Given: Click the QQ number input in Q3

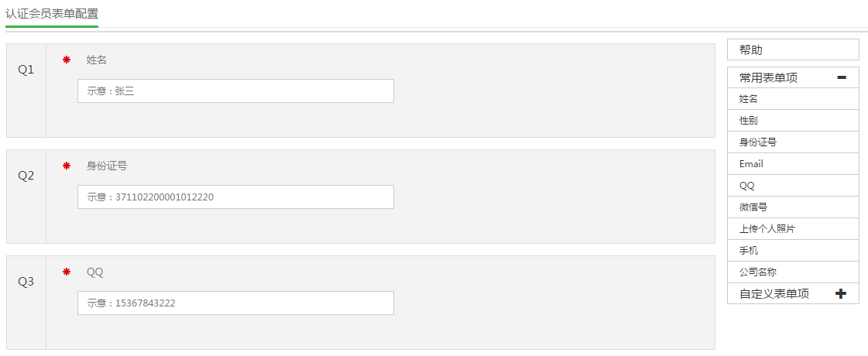Looking at the screenshot, I should click(235, 303).
